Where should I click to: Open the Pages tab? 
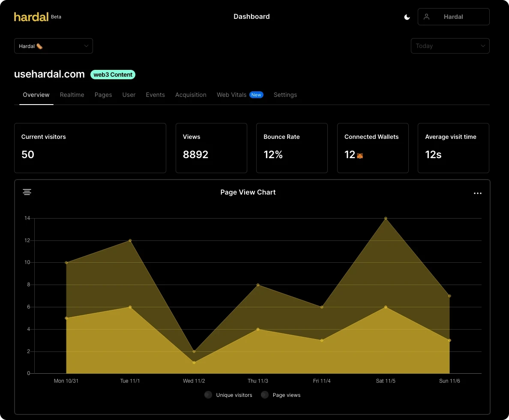pos(103,95)
